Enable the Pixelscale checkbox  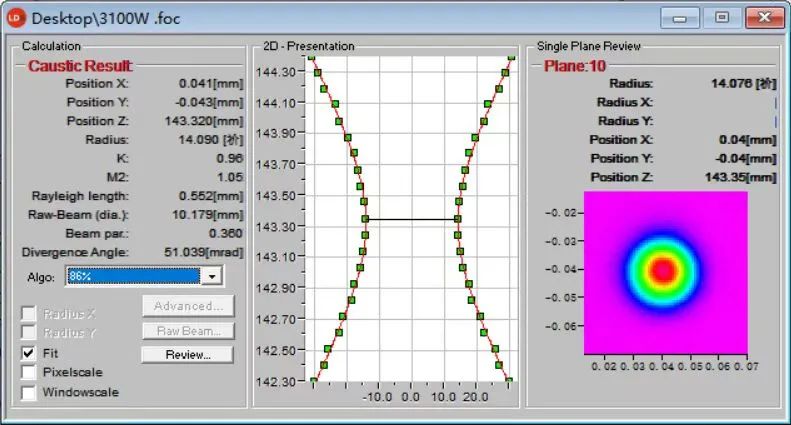pos(29,373)
